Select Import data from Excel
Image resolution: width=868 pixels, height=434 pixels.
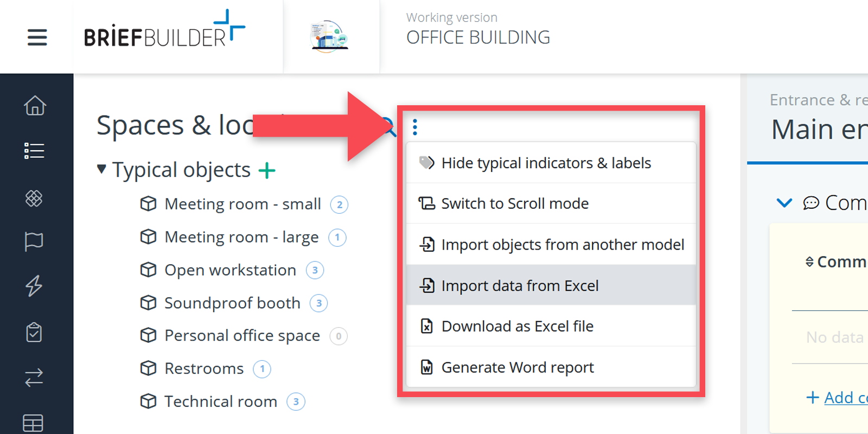(520, 285)
